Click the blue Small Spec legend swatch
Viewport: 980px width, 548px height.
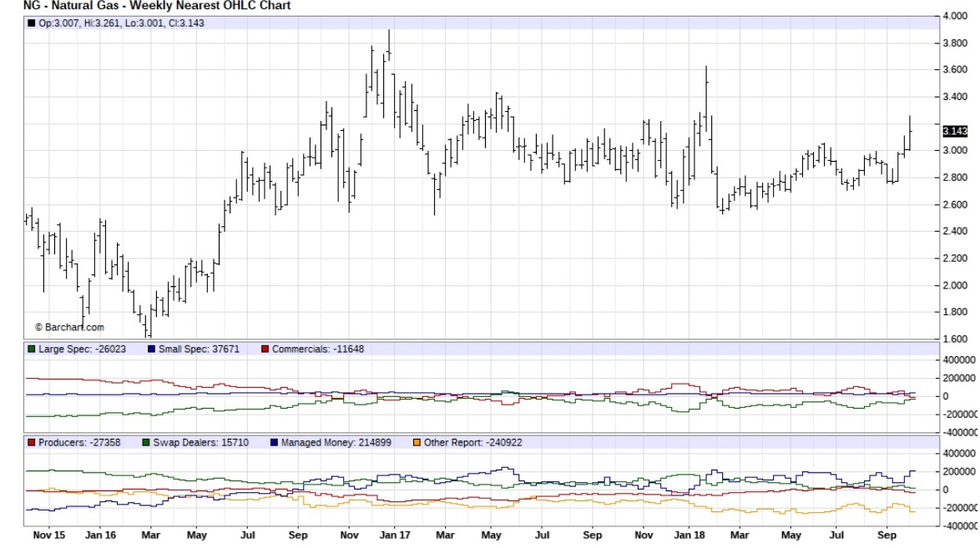coord(151,349)
